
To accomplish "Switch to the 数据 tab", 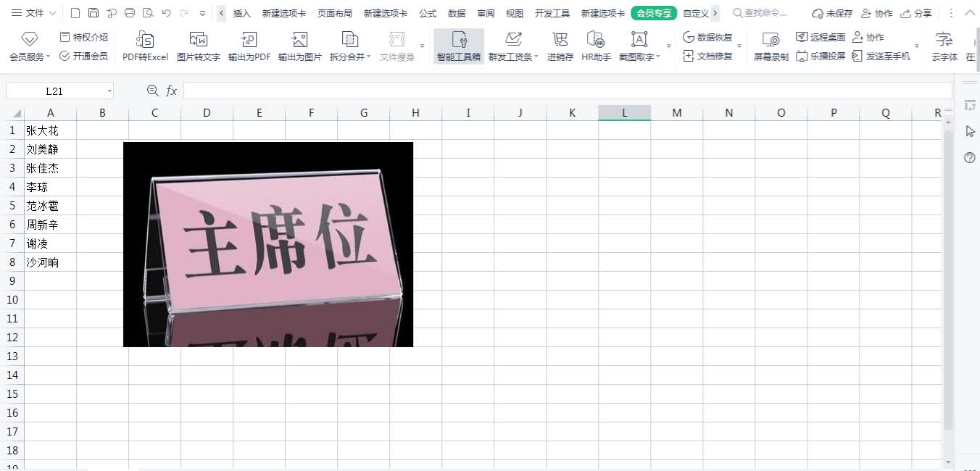I will click(x=457, y=13).
